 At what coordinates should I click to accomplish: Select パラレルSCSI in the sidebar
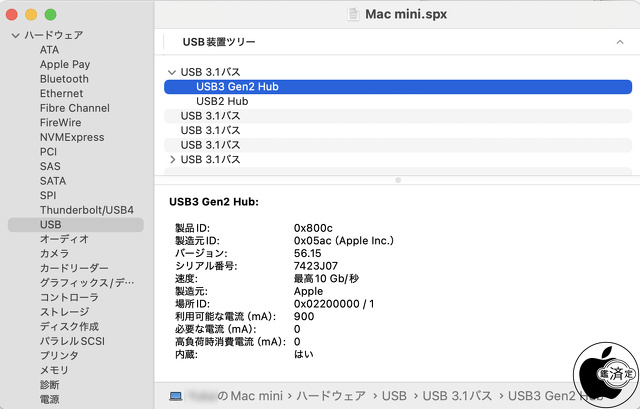point(72,341)
